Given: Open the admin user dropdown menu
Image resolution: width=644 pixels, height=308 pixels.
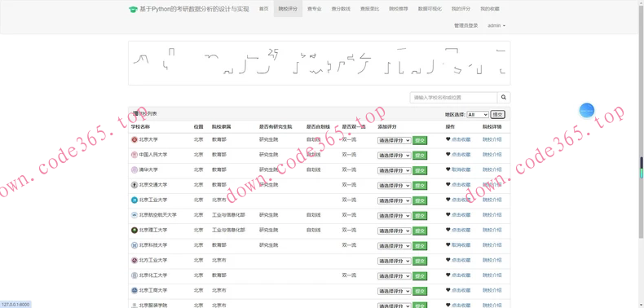Looking at the screenshot, I should [x=496, y=25].
